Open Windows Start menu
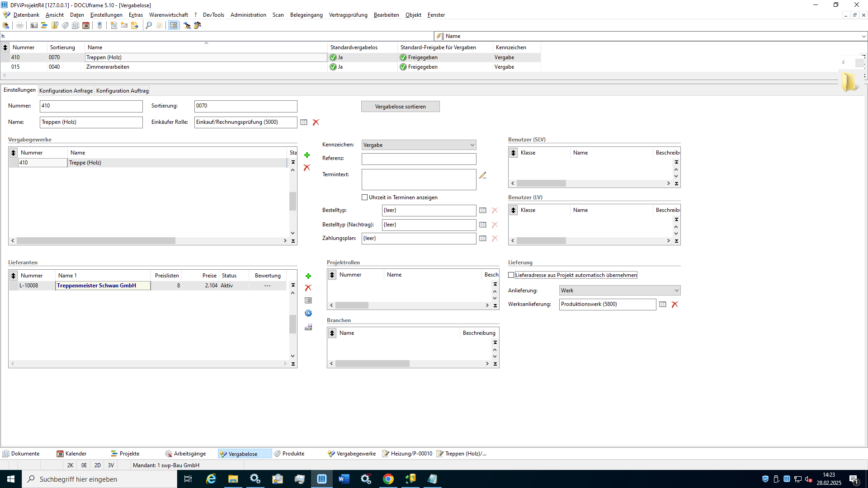868x488 pixels. pyautogui.click(x=11, y=479)
